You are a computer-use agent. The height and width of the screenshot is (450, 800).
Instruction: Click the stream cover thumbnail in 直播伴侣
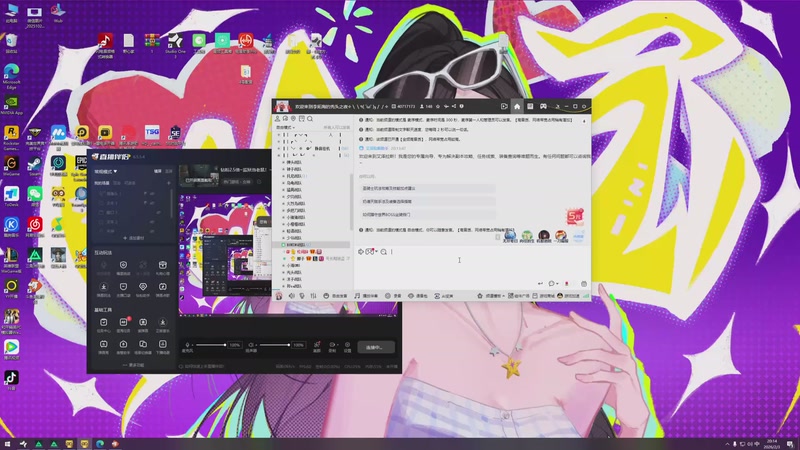[x=198, y=174]
